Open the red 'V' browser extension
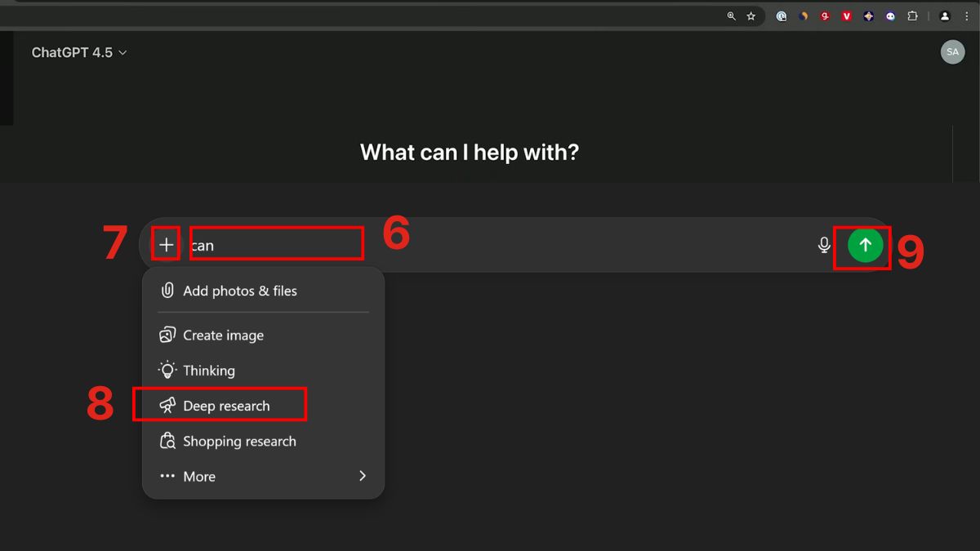 [847, 16]
